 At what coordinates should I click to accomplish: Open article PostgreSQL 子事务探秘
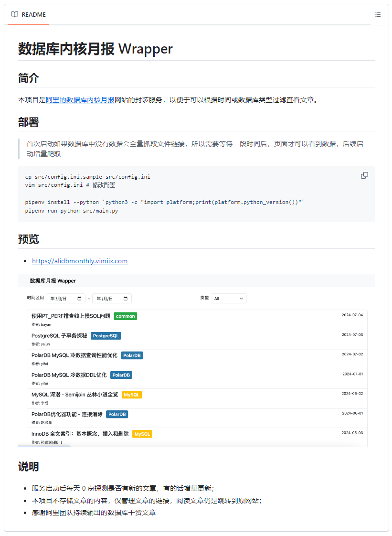(x=59, y=336)
